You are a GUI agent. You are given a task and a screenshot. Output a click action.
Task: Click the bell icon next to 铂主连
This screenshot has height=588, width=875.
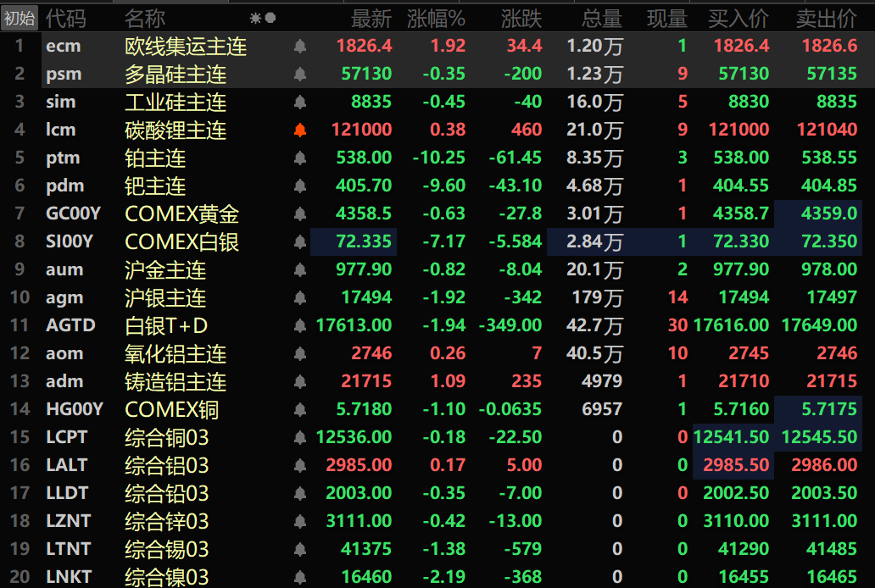click(x=300, y=158)
